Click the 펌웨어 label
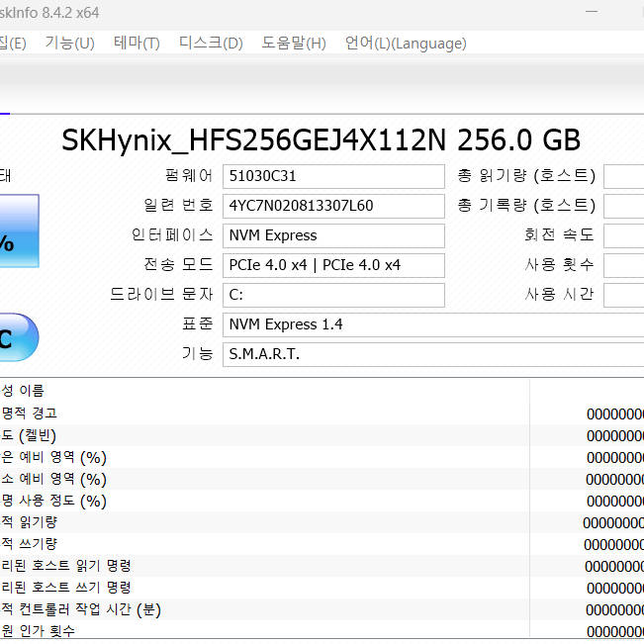Image resolution: width=644 pixels, height=644 pixels. [189, 176]
